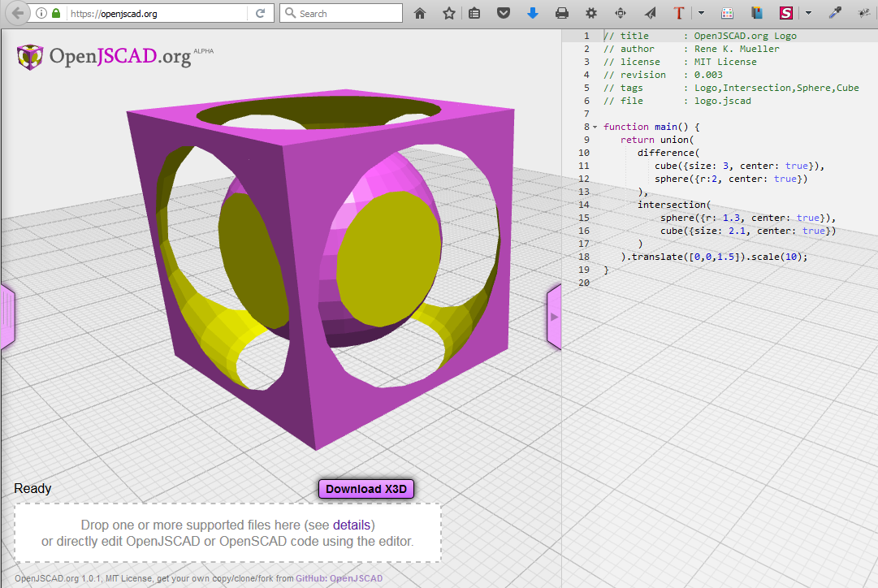Screen dimensions: 878x588
Task: Reload the page with the refresh icon
Action: tap(261, 13)
